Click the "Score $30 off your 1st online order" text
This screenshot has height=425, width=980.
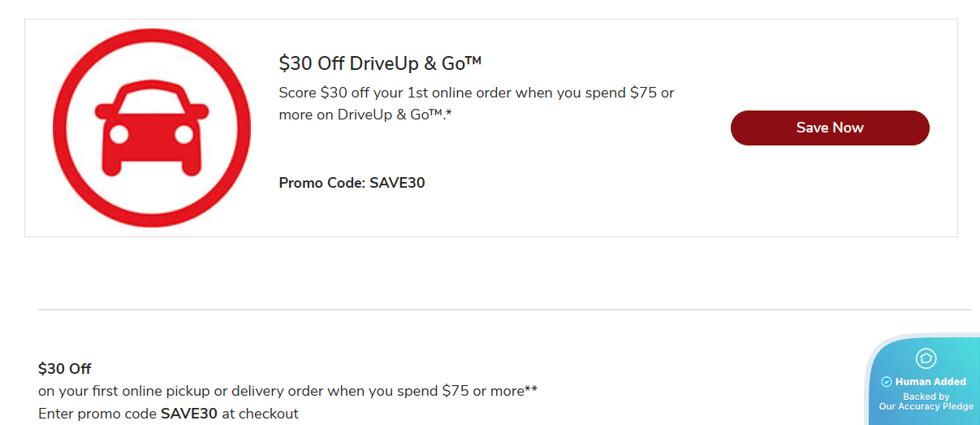pyautogui.click(x=395, y=93)
